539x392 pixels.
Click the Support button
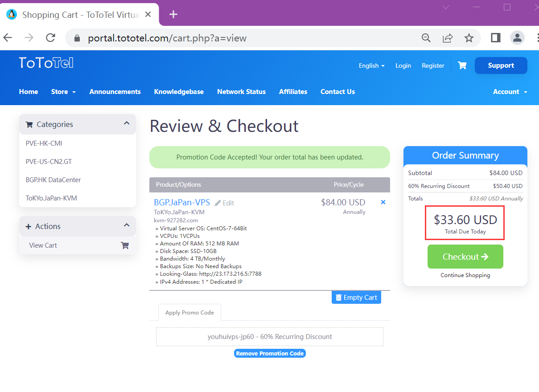coord(501,65)
